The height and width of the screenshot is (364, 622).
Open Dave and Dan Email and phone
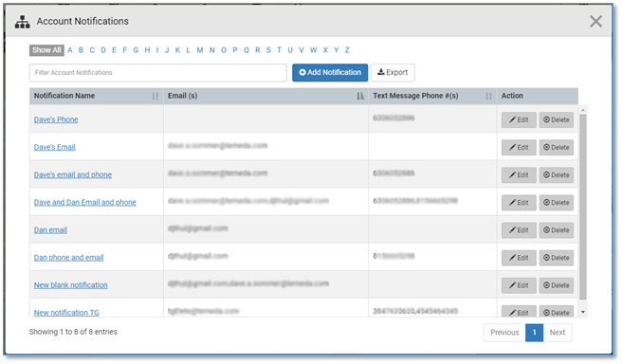[85, 203]
